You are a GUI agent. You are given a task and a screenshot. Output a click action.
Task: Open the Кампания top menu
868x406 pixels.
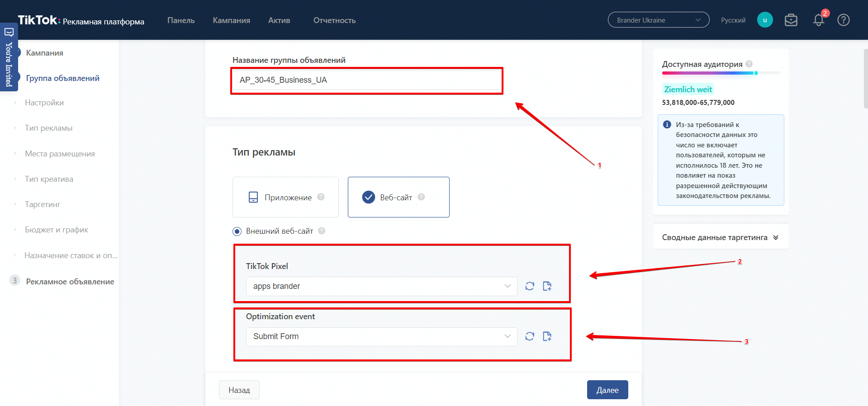click(231, 20)
